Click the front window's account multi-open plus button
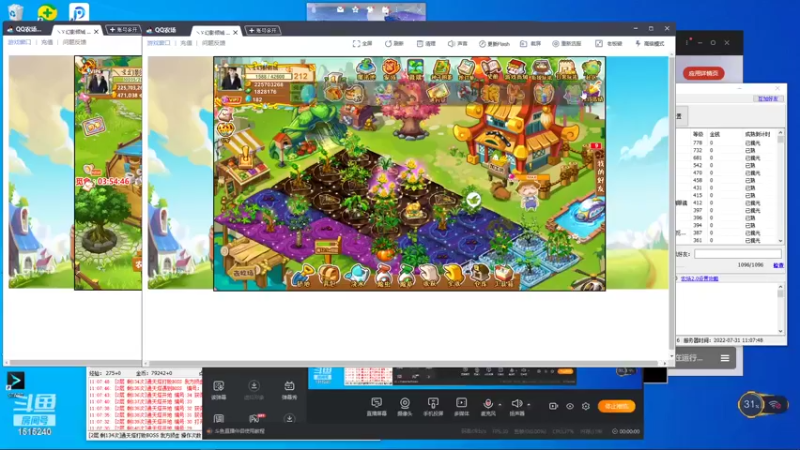 [x=263, y=31]
